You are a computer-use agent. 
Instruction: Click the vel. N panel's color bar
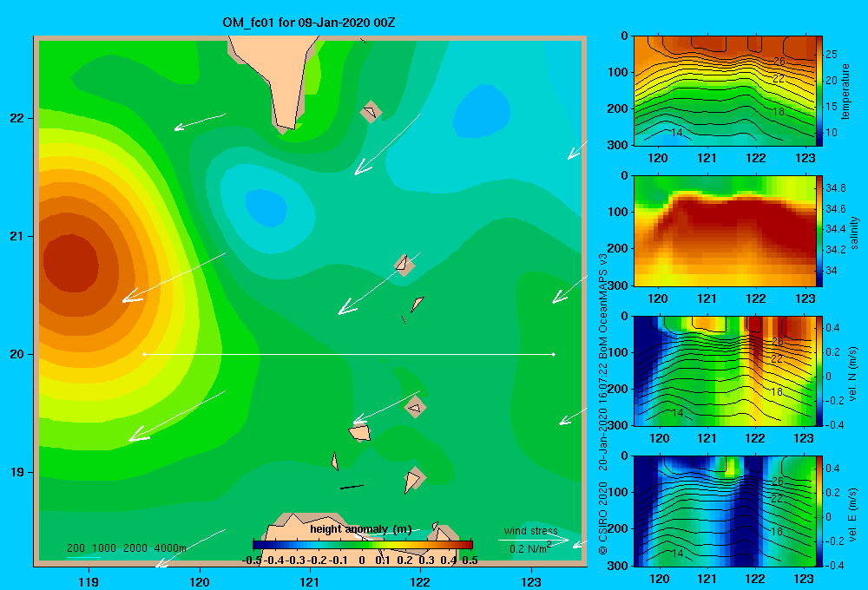819,370
